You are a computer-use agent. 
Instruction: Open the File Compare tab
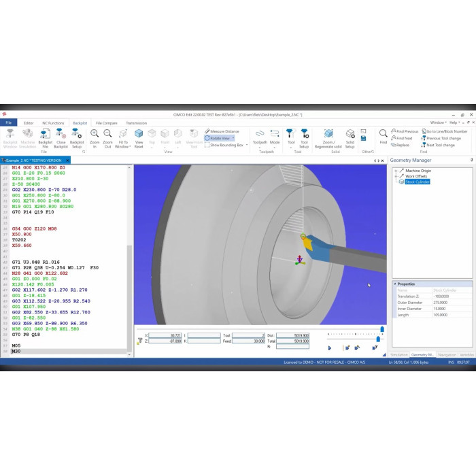106,123
